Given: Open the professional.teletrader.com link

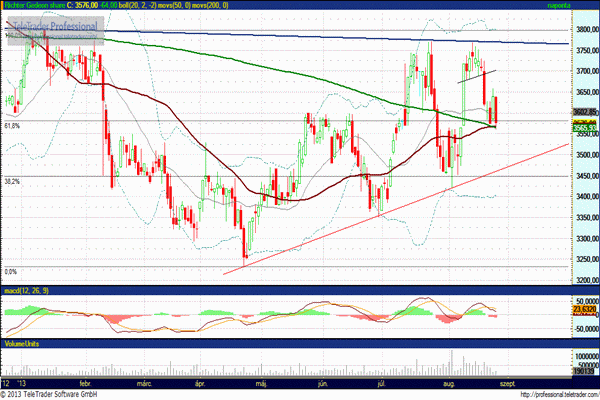Looking at the screenshot, I should (547, 394).
